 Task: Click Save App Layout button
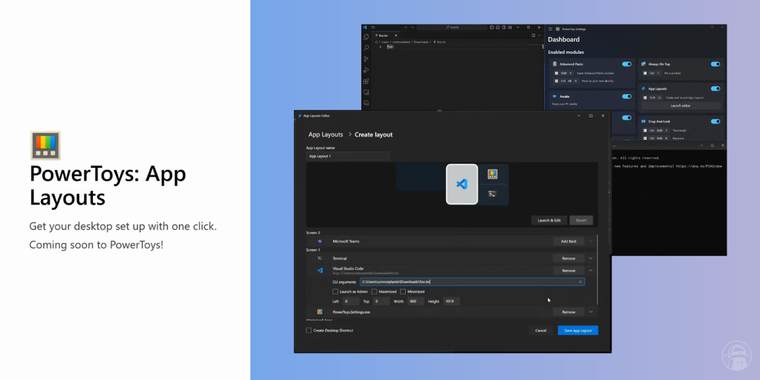click(578, 331)
